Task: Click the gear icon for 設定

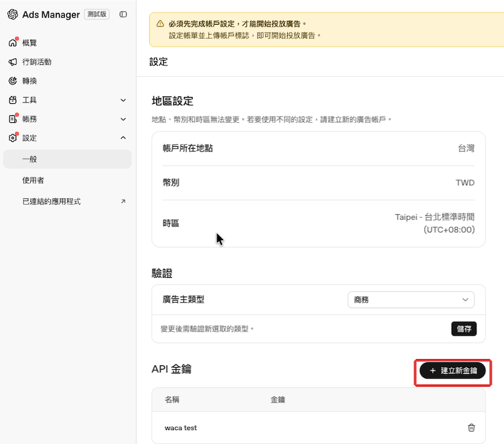Action: pyautogui.click(x=13, y=138)
